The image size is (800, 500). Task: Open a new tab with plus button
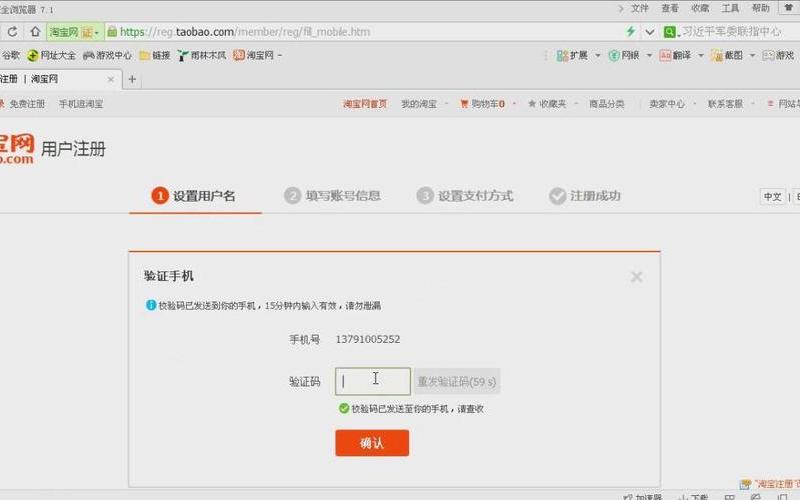tap(132, 79)
